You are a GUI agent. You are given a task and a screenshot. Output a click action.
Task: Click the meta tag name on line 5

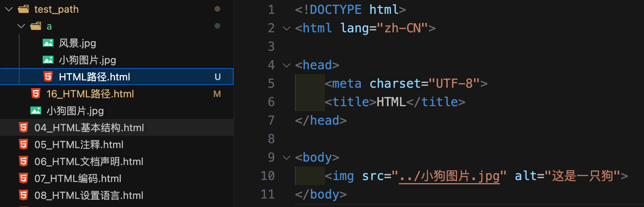347,83
